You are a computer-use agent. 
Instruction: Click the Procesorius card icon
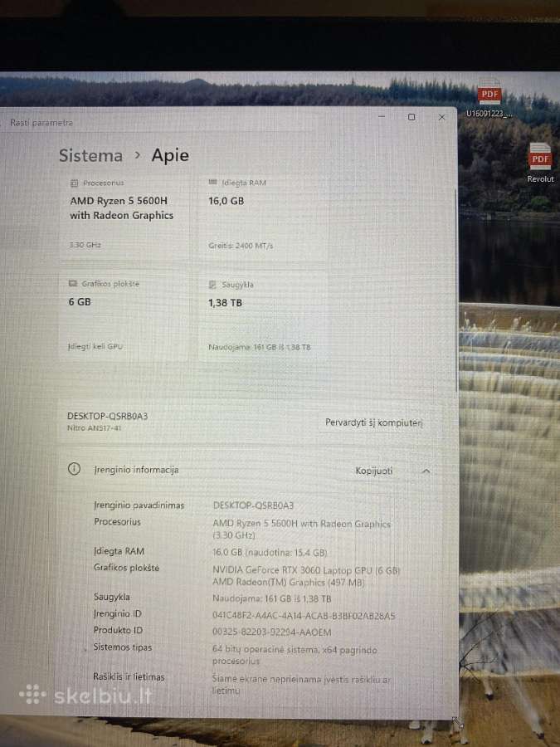click(74, 183)
